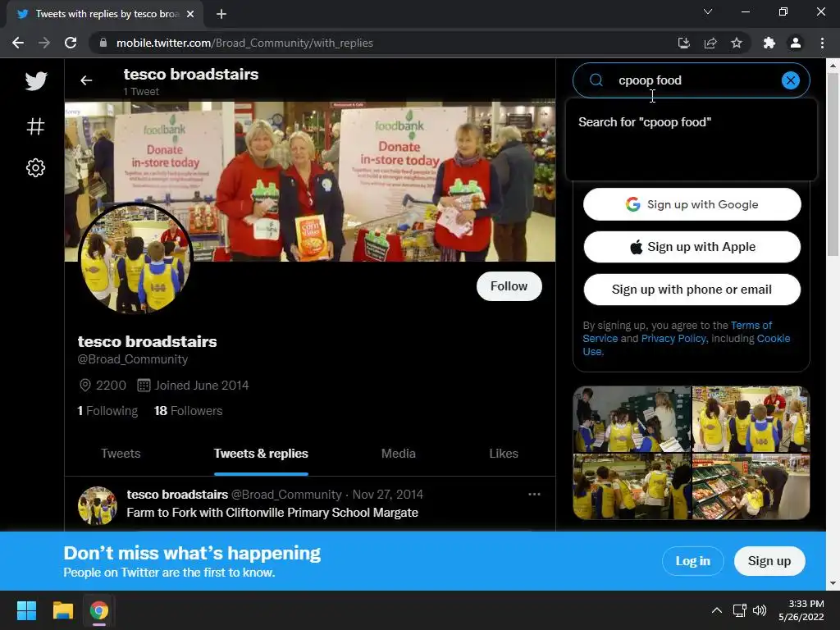This screenshot has height=630, width=840.
Task: Open the profile avatar picture
Action: (x=135, y=258)
